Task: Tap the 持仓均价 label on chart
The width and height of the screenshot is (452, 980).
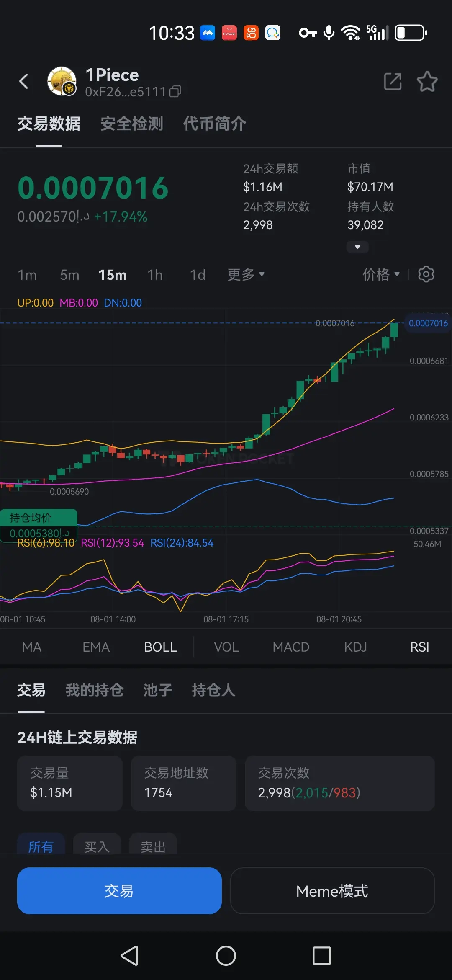Action: 39,518
